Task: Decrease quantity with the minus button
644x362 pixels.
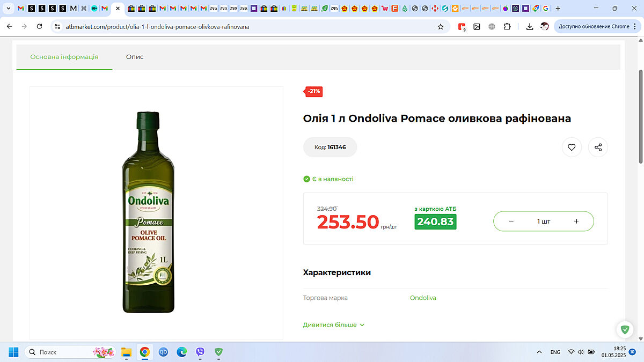Action: 511,221
